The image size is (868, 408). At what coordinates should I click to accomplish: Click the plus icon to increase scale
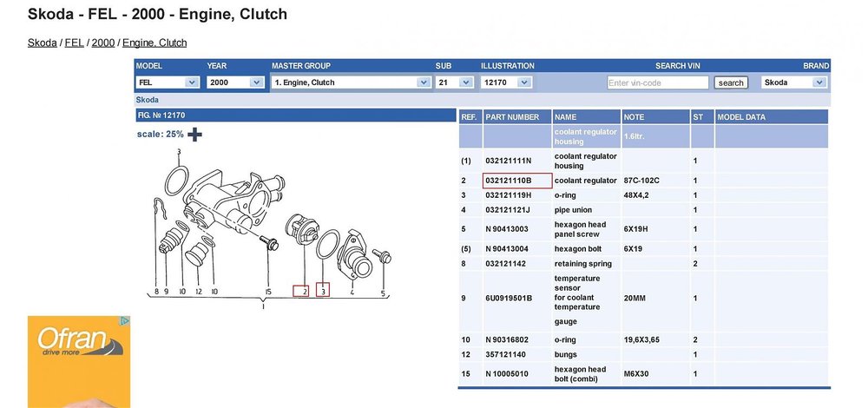194,134
